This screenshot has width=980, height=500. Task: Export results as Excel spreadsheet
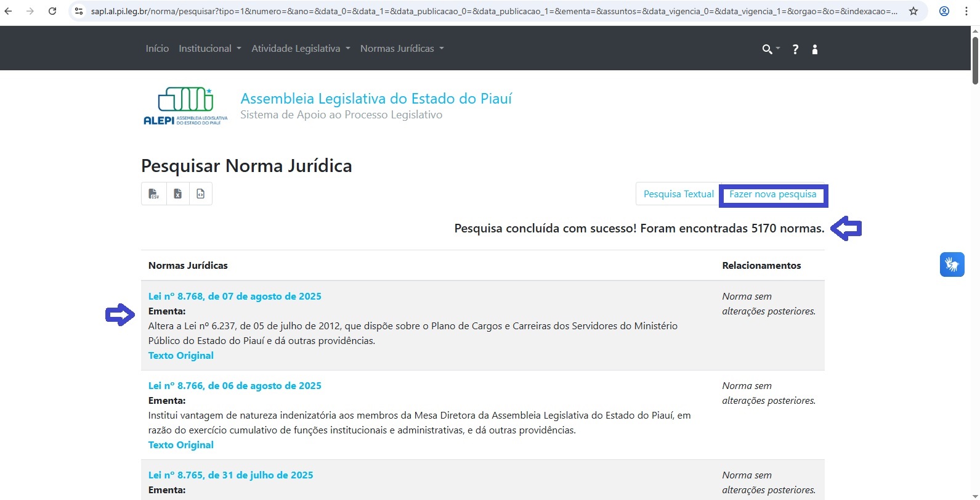coord(177,194)
